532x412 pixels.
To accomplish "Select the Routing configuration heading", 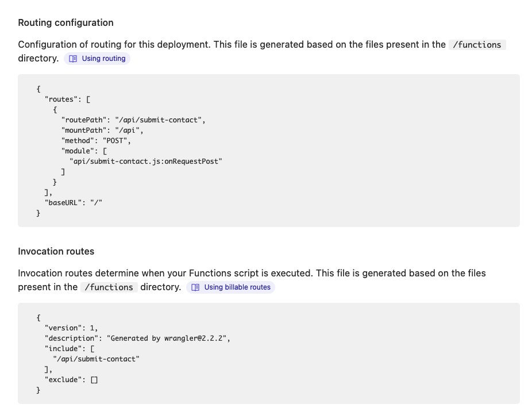I will tap(65, 22).
